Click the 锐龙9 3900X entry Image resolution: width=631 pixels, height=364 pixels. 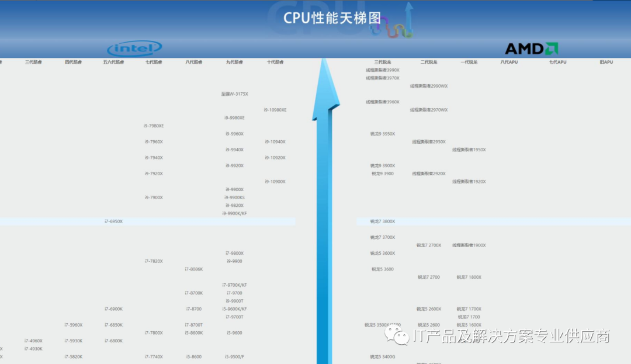(x=383, y=166)
